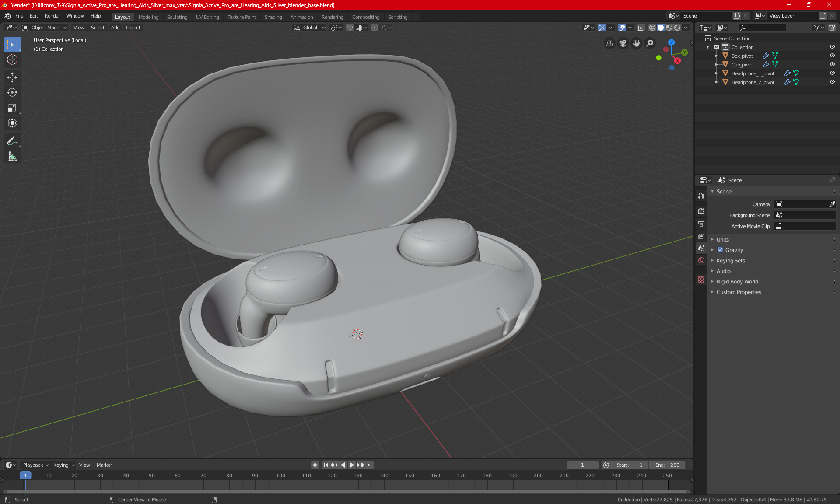Image resolution: width=840 pixels, height=504 pixels.
Task: Activate the Measure tool
Action: tap(12, 156)
